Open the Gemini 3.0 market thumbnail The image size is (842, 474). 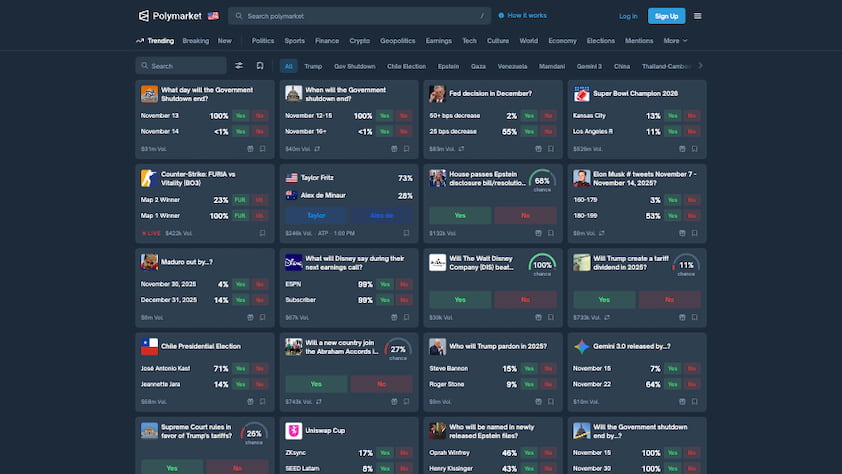(582, 347)
